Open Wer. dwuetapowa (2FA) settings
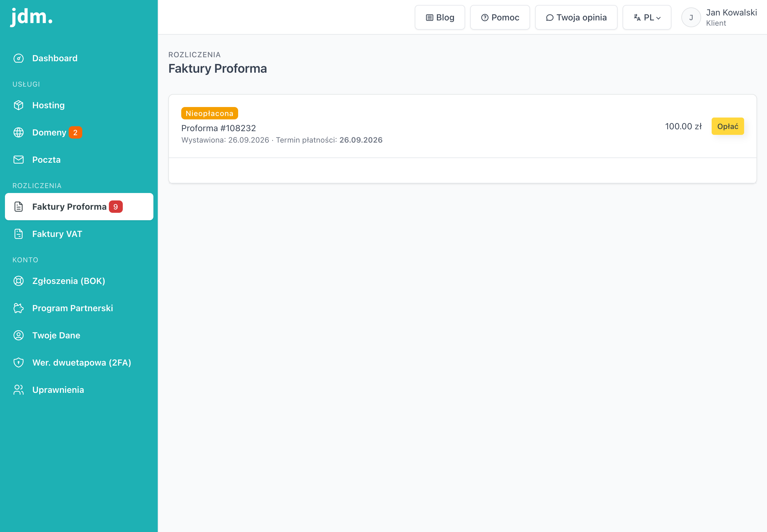Viewport: 767px width, 532px height. click(x=79, y=363)
